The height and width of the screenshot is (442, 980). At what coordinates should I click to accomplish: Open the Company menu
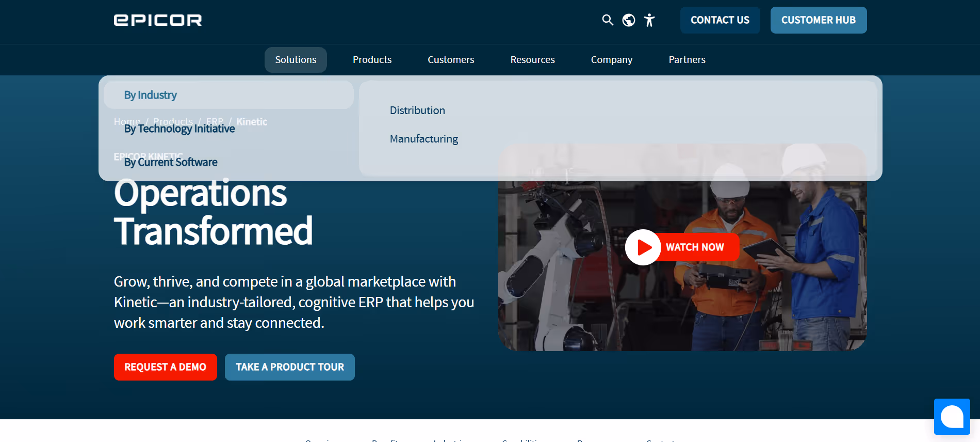tap(612, 60)
